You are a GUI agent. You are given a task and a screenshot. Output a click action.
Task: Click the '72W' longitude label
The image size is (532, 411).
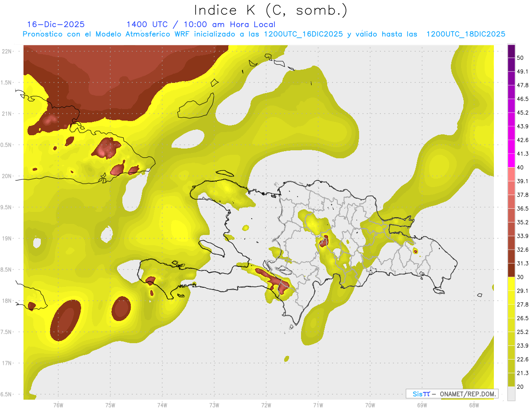pyautogui.click(x=266, y=405)
